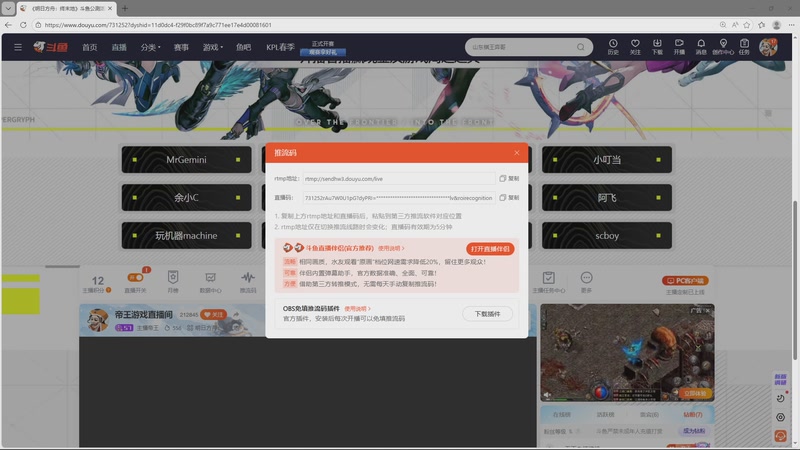800x450 pixels.
Task: Switch to the 在线榜 tab
Action: pos(562,415)
